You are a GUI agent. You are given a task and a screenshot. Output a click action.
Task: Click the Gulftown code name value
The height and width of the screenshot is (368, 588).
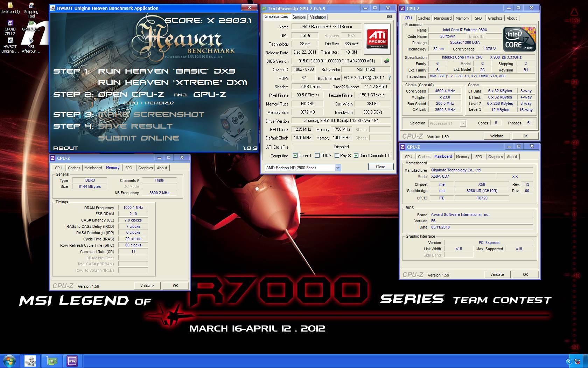(447, 36)
